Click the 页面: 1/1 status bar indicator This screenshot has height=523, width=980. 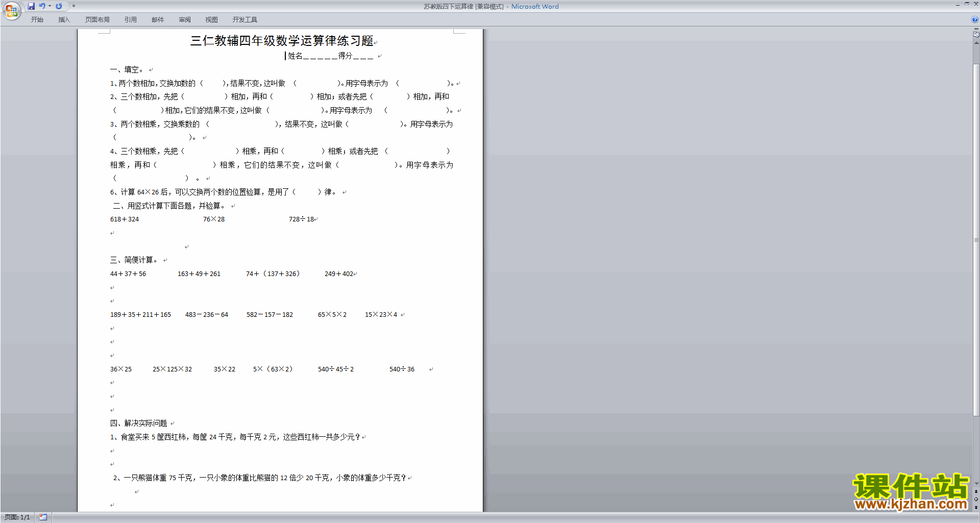(17, 517)
